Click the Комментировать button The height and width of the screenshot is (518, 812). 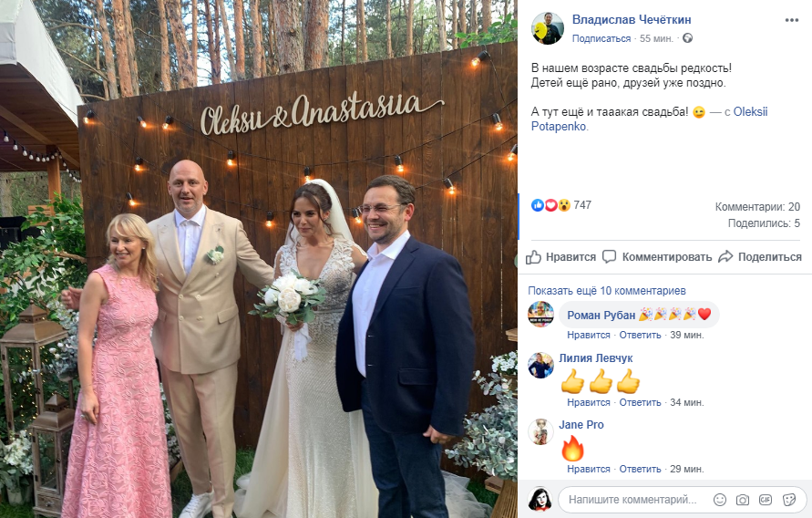[x=657, y=257]
